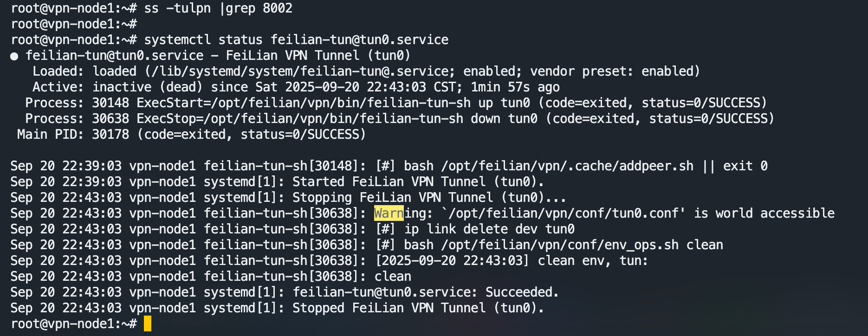The height and width of the screenshot is (336, 868).
Task: Click the "ip link delete dev tun0" log text
Action: pyautogui.click(x=489, y=229)
